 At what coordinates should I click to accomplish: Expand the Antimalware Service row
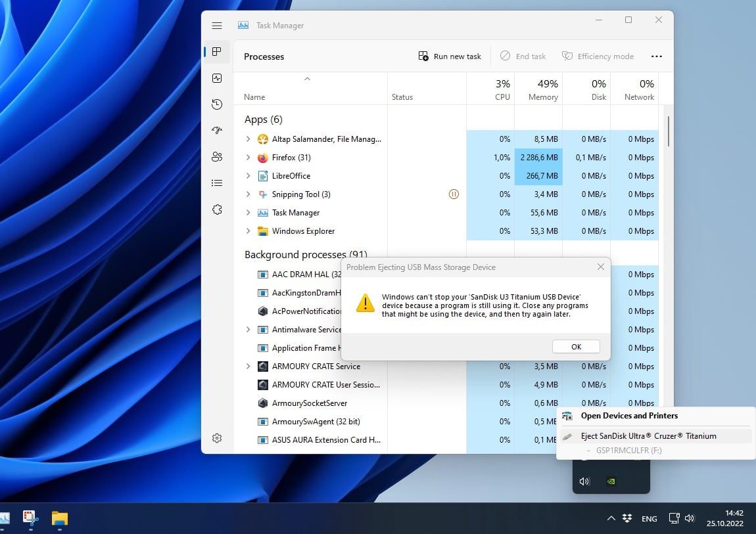coord(248,329)
